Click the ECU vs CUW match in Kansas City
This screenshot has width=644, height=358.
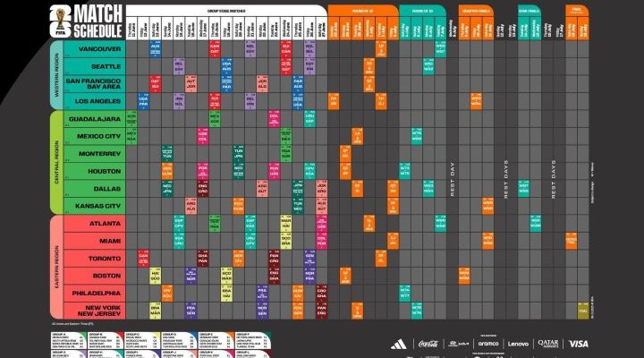(239, 206)
